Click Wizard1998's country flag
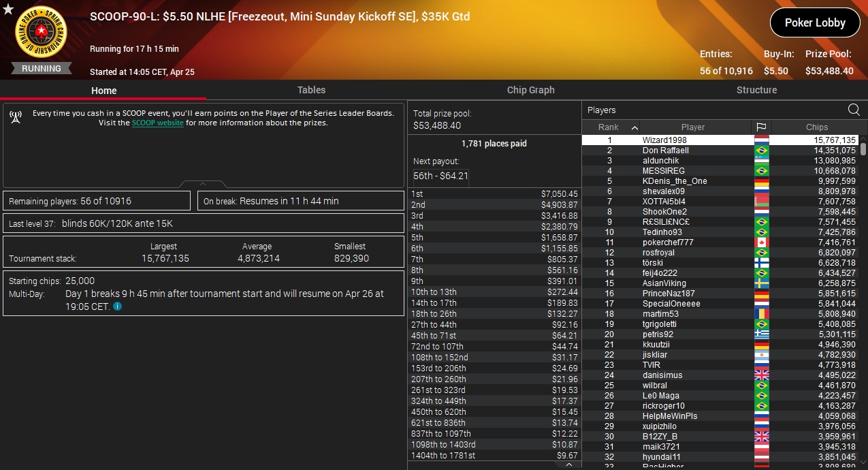The image size is (868, 470). (761, 140)
